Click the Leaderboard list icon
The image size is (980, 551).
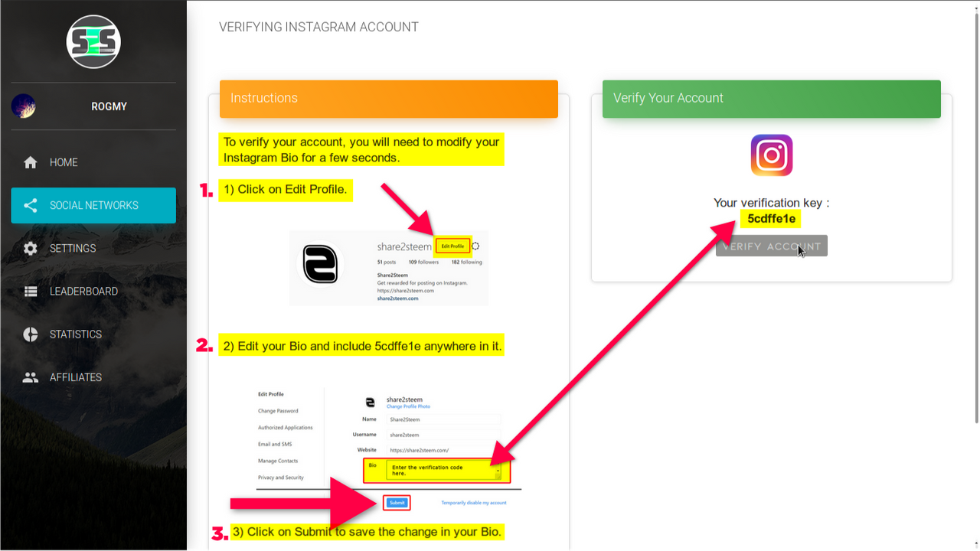point(31,292)
